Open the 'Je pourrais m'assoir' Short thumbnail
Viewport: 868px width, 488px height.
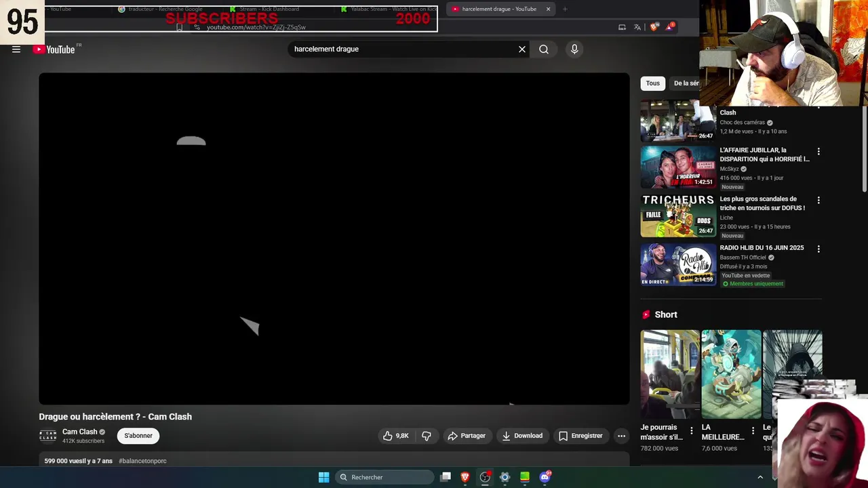pos(670,374)
